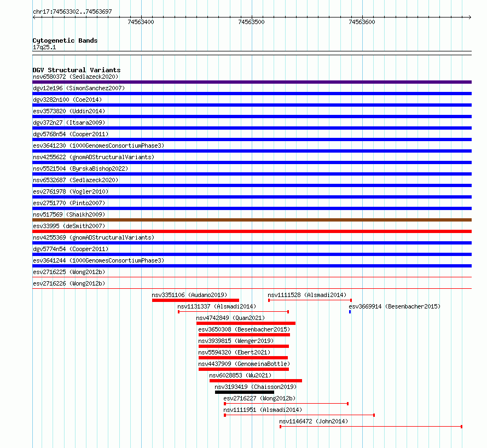
Task: Click nsv3939815 (Wenger2019) label
Action: [236, 341]
